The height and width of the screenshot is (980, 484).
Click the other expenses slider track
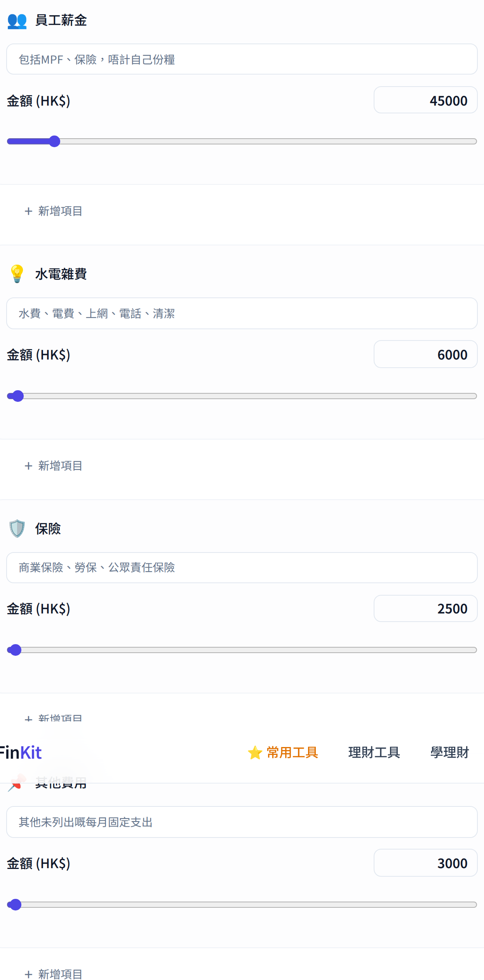(242, 905)
